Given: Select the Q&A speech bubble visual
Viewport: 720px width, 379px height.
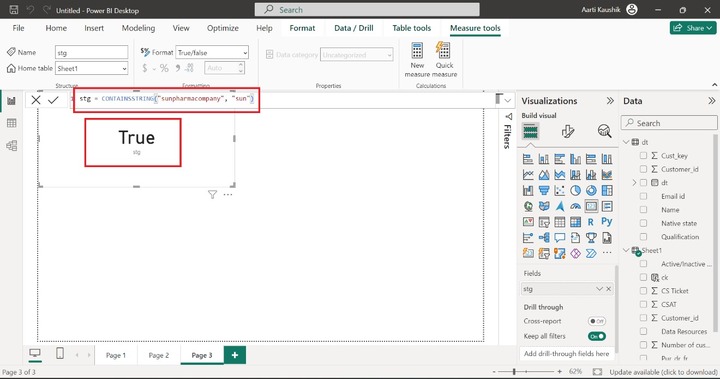Looking at the screenshot, I should pos(559,238).
